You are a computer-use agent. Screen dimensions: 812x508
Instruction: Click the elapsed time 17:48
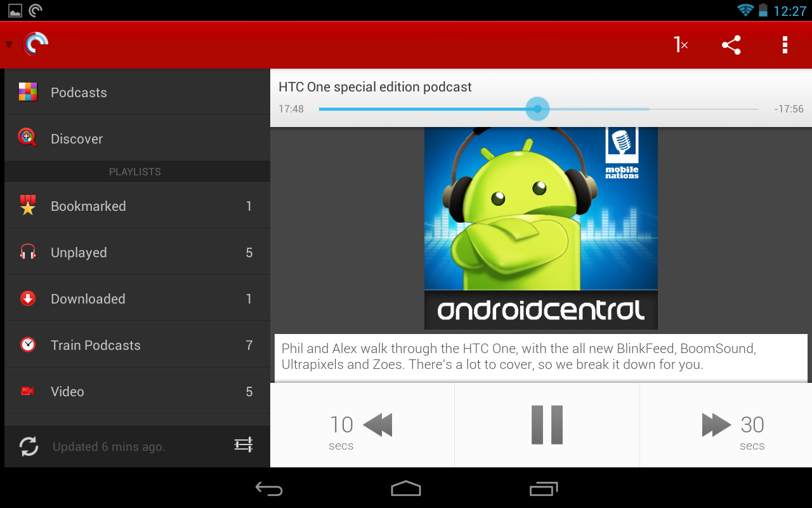tap(291, 109)
